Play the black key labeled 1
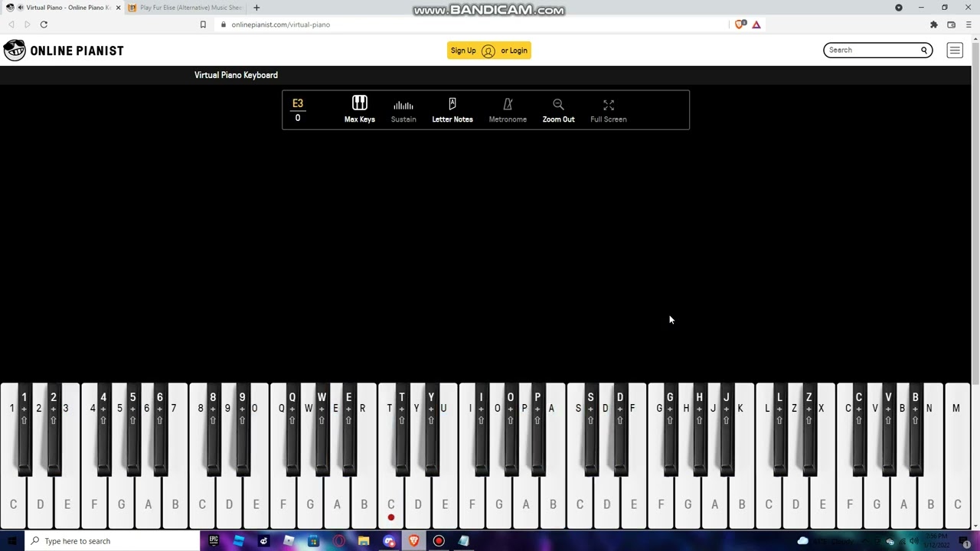980x551 pixels. pyautogui.click(x=24, y=429)
